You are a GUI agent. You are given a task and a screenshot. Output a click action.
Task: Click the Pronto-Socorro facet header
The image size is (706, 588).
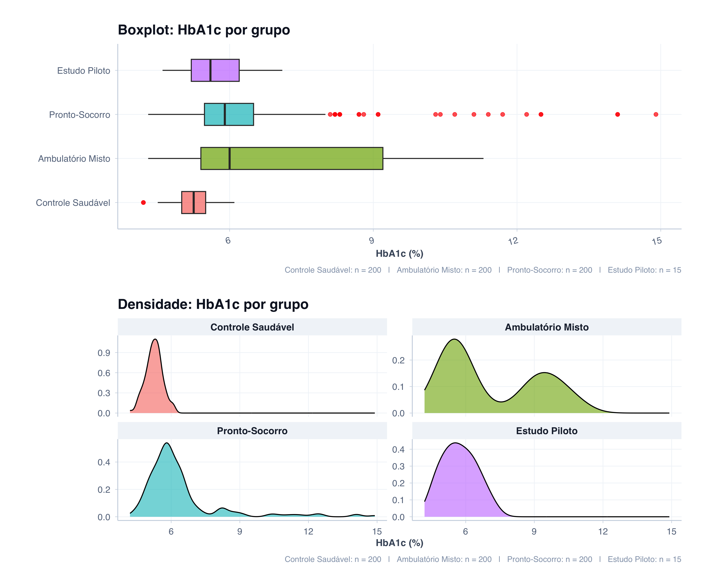(252, 431)
